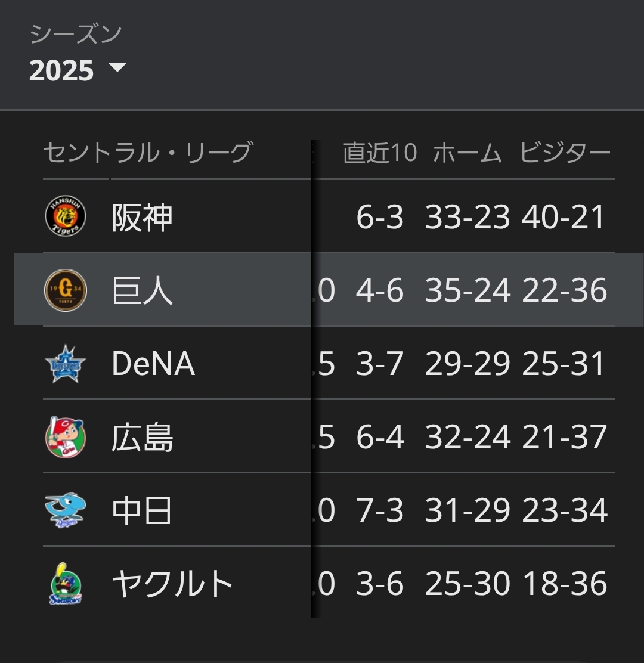Image resolution: width=644 pixels, height=663 pixels.
Task: Click the Hanshin Tigers team logo
Action: (x=66, y=216)
